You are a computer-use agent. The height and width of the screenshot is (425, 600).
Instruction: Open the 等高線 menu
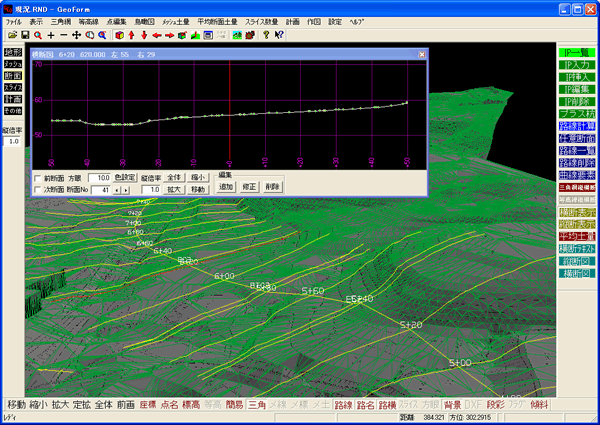[x=88, y=22]
